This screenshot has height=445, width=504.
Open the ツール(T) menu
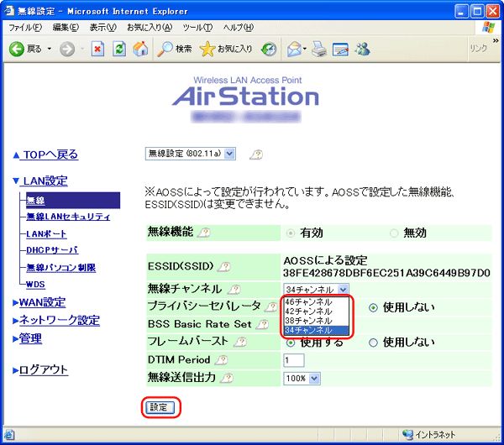tap(197, 28)
